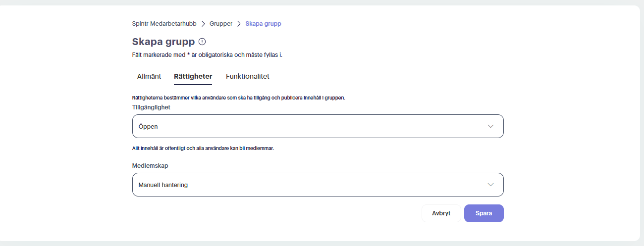
Task: Click the 'Rättigheterna bestämmer vilka användare' description
Action: tap(239, 98)
